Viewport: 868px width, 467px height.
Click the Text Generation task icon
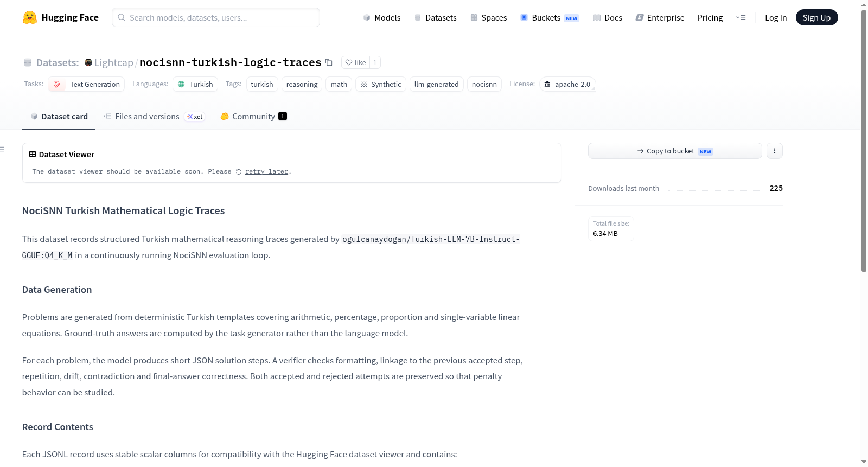click(57, 84)
